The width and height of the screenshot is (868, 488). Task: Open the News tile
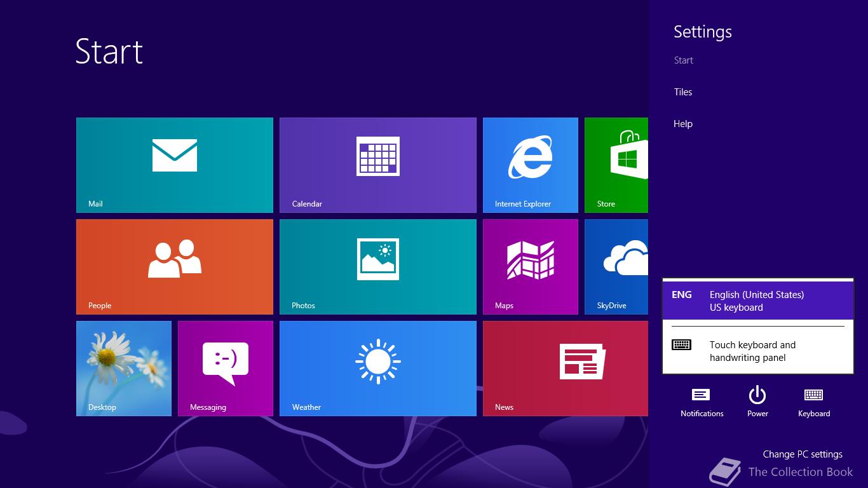(x=566, y=369)
